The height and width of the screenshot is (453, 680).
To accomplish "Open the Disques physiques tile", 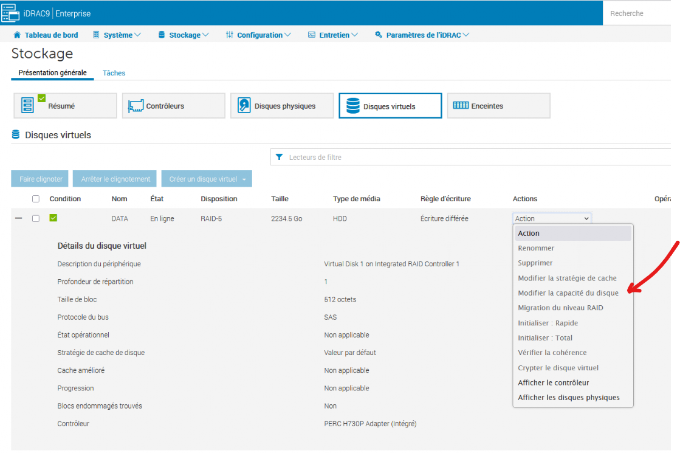I will [x=282, y=106].
